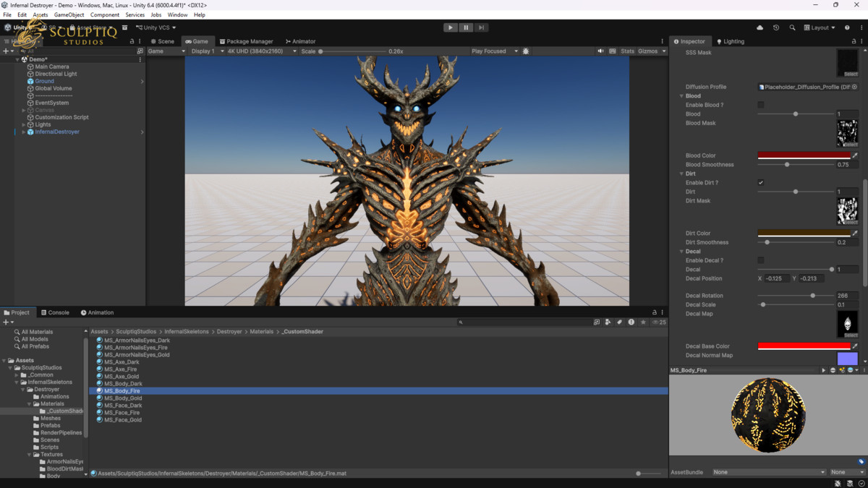Enable the Decal checkbox
Viewport: 868px width, 488px height.
(x=760, y=260)
